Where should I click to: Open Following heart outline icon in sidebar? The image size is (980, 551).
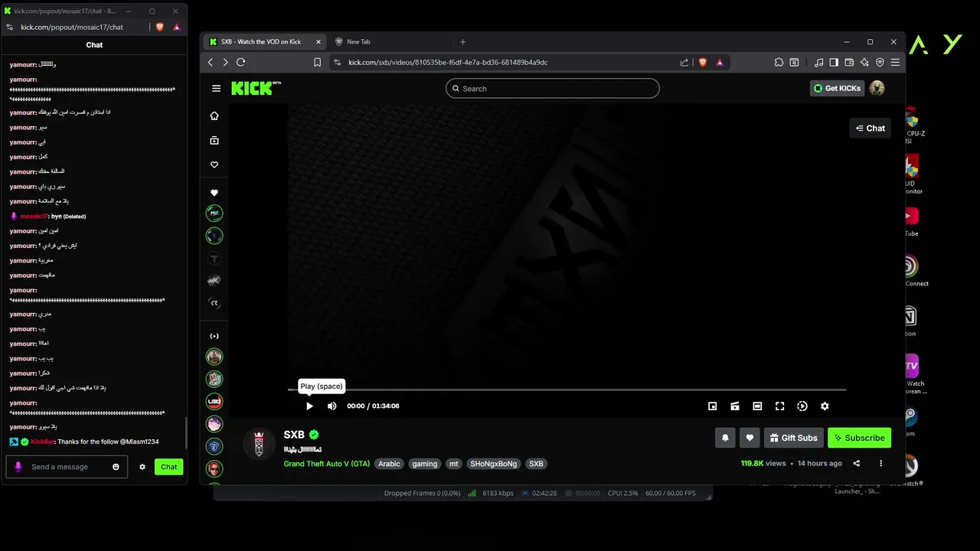[x=214, y=165]
